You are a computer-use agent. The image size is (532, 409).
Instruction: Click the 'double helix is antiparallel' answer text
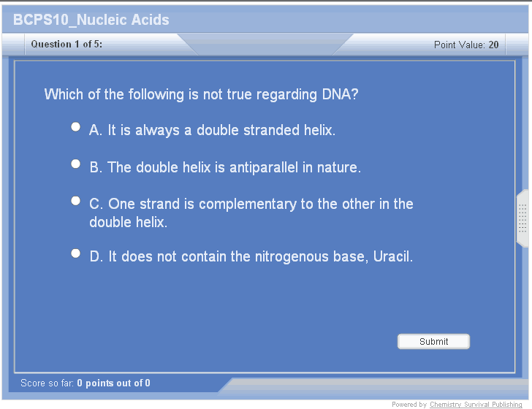pyautogui.click(x=234, y=168)
